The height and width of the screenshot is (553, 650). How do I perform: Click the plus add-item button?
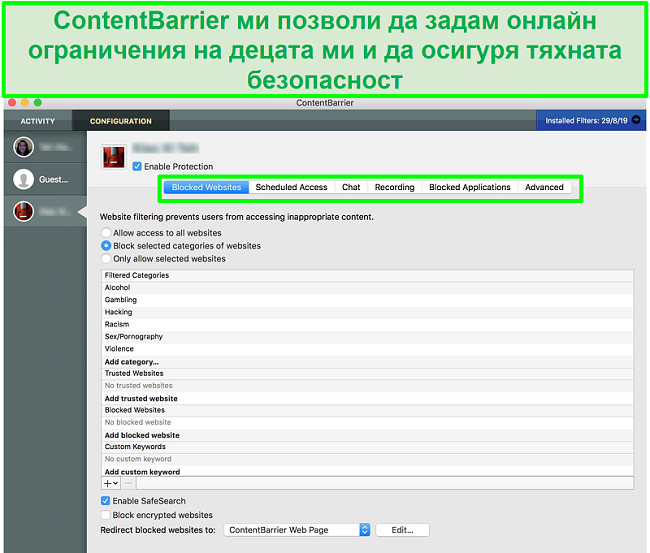tap(111, 483)
